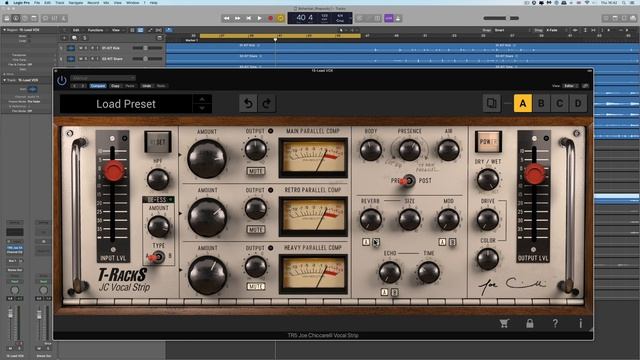Click the padlock icon in plugin footer
The image size is (640, 360).
pyautogui.click(x=530, y=324)
